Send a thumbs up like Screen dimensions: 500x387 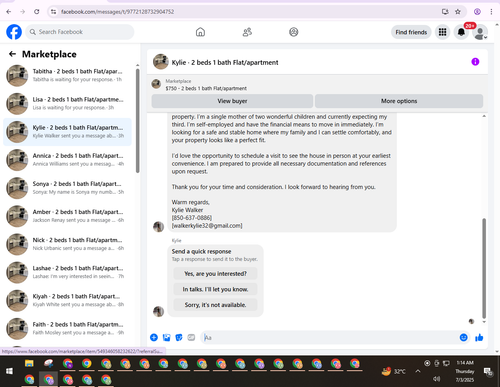tap(479, 337)
